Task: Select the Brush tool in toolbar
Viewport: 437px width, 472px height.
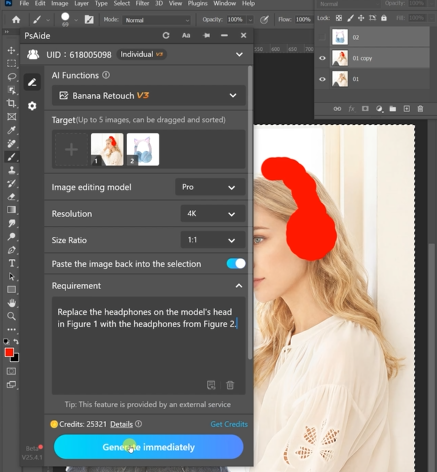Action: point(12,157)
